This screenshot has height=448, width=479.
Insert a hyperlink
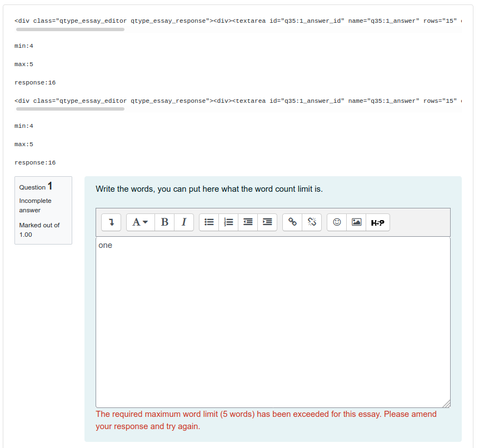click(292, 222)
